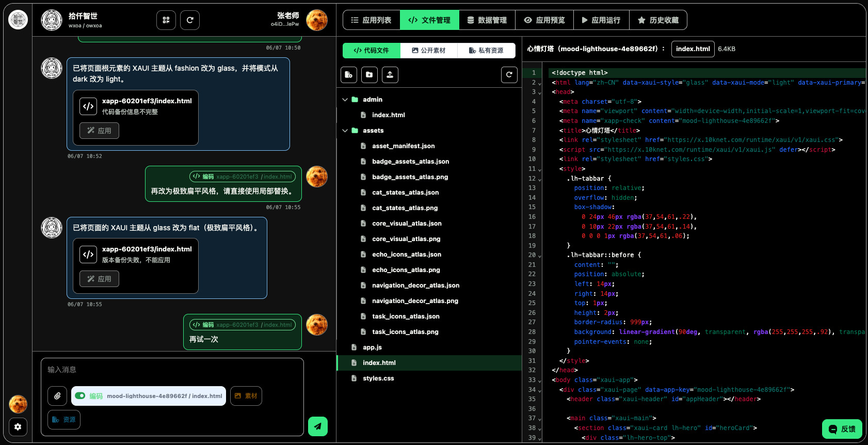Fold code at line 3 head tag
This screenshot has height=445, width=868.
coord(540,93)
